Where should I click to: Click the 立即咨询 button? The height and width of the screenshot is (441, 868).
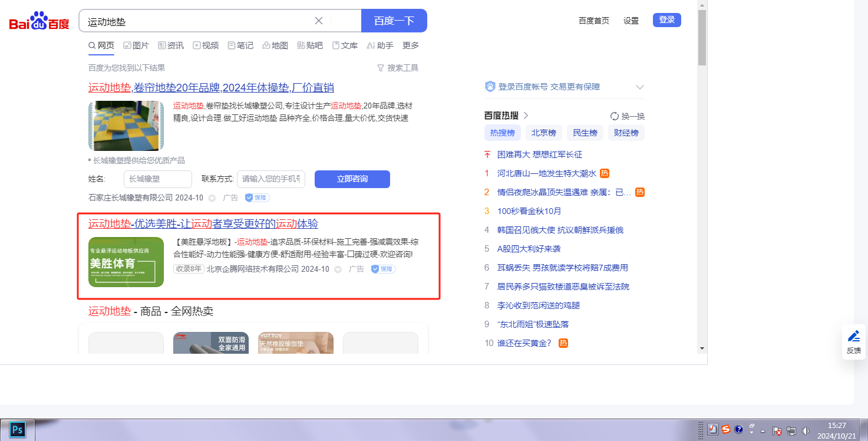coord(352,179)
